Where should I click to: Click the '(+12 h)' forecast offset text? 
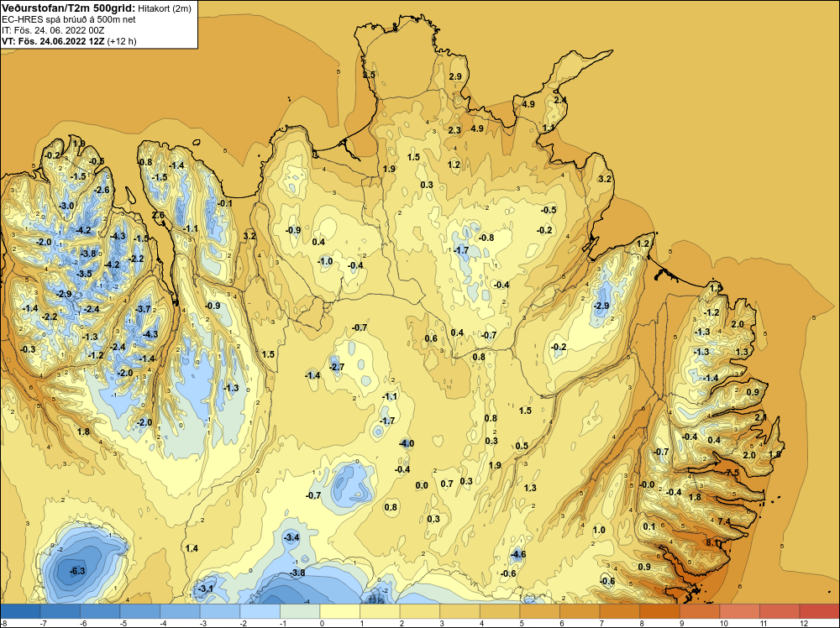[122, 41]
